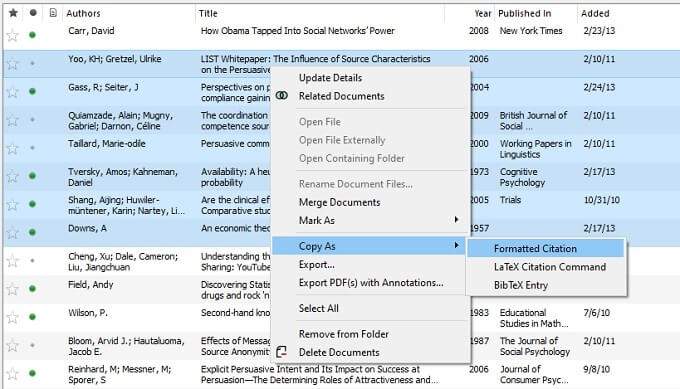Toggle read status dot for Gass, R; Seiter
Screen dimensions: 680x389
click(33, 91)
